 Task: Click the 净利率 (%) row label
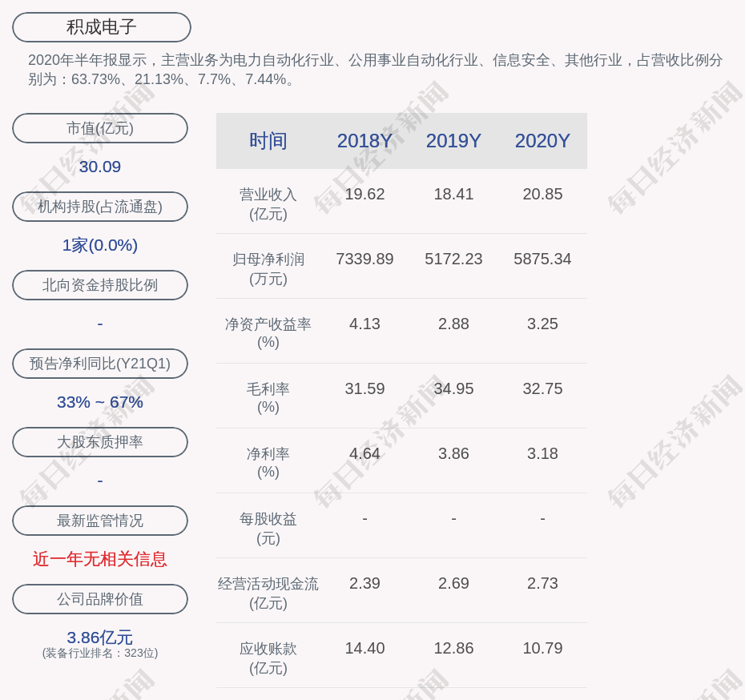point(268,463)
